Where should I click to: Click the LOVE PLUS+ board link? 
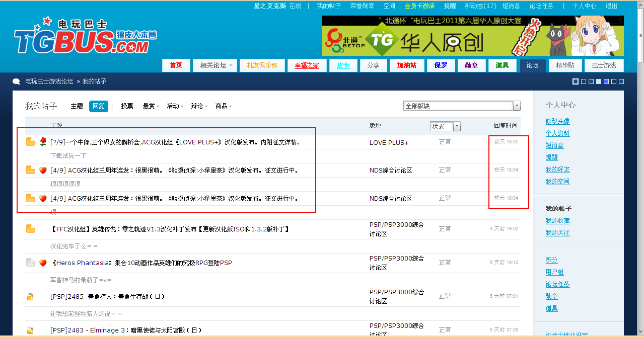pos(389,143)
